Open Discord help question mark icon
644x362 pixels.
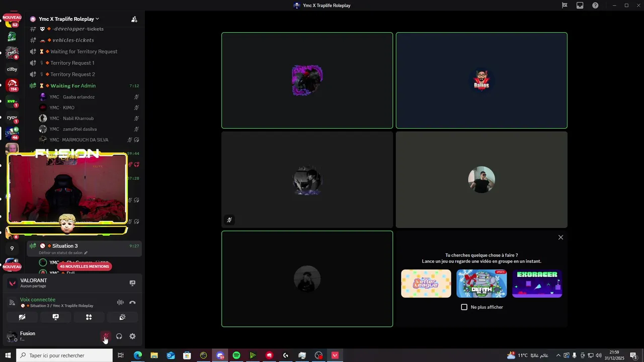point(595,6)
